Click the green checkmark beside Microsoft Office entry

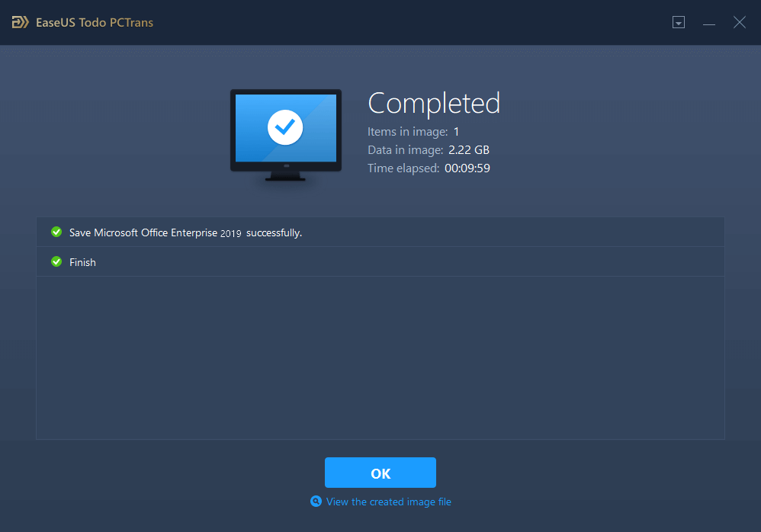pos(56,232)
